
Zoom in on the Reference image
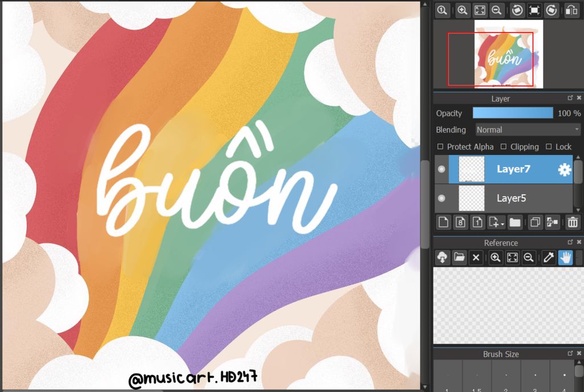pyautogui.click(x=496, y=258)
